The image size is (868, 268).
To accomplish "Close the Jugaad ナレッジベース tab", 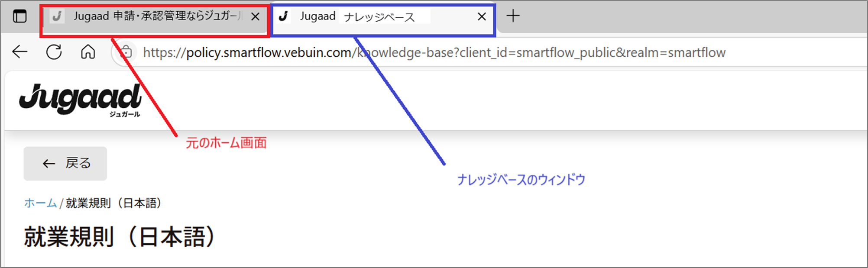I will [482, 17].
